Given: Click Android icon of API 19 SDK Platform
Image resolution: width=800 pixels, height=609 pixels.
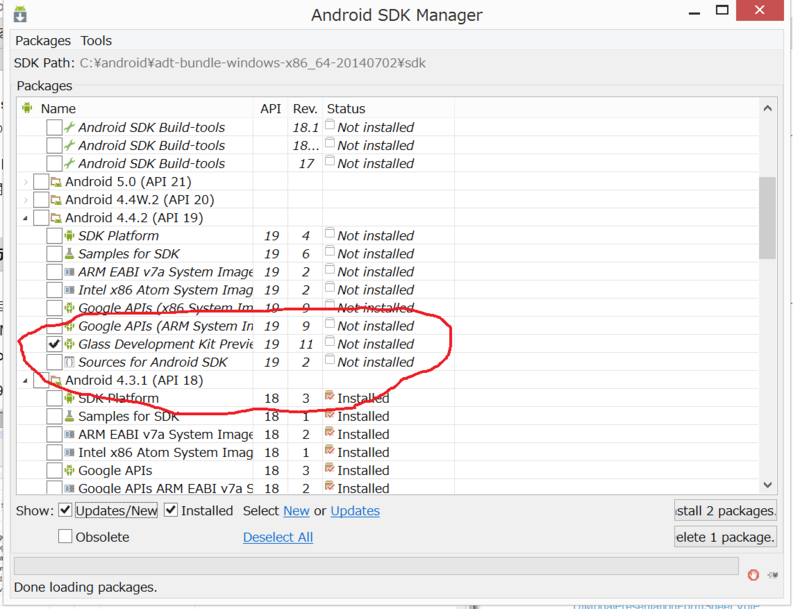Looking at the screenshot, I should [x=69, y=236].
